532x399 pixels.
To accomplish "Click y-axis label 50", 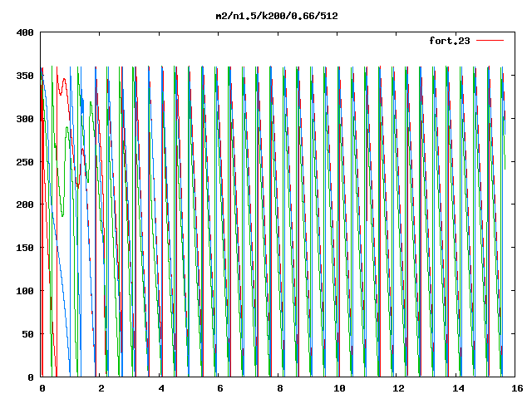I will [x=28, y=334].
